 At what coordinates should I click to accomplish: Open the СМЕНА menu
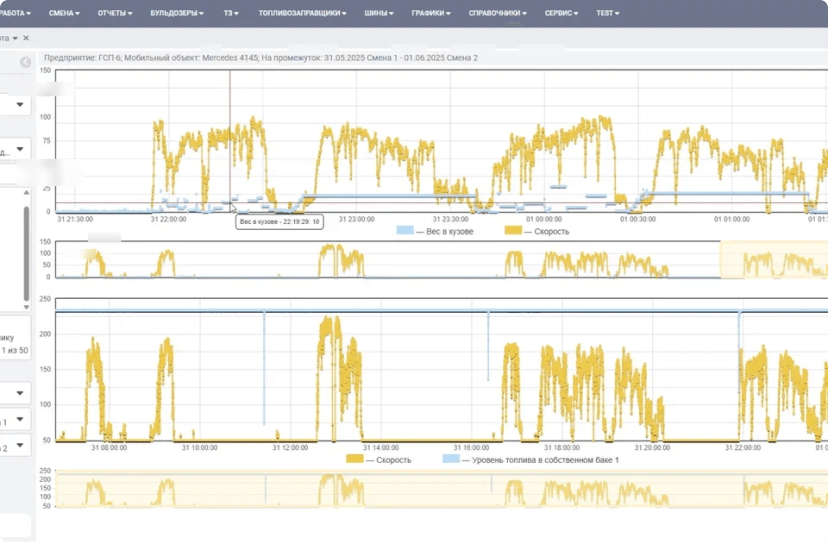66,13
